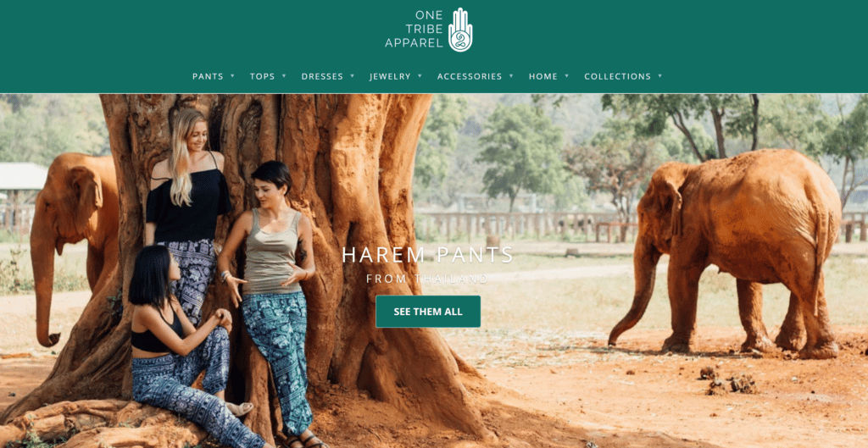Open the Collections menu

[618, 76]
